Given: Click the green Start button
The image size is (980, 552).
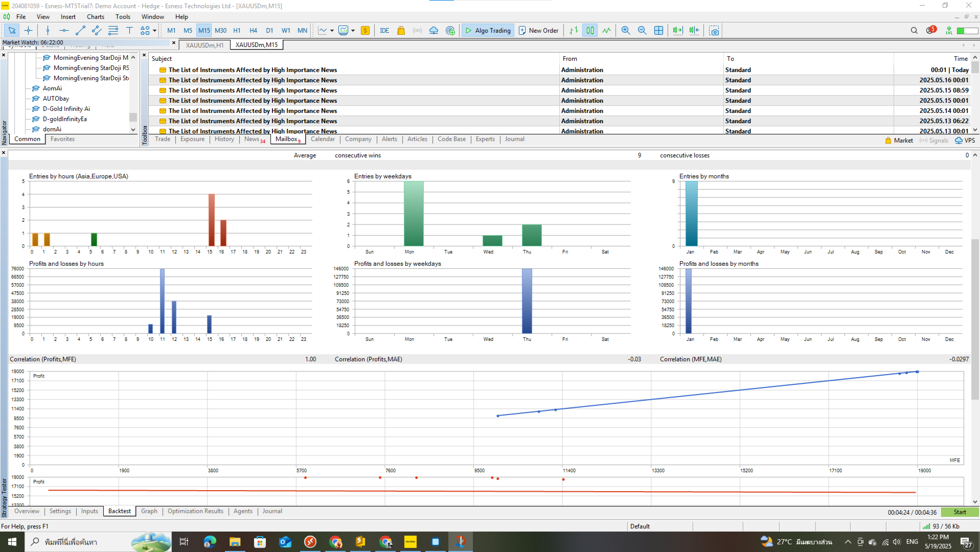Looking at the screenshot, I should [960, 512].
